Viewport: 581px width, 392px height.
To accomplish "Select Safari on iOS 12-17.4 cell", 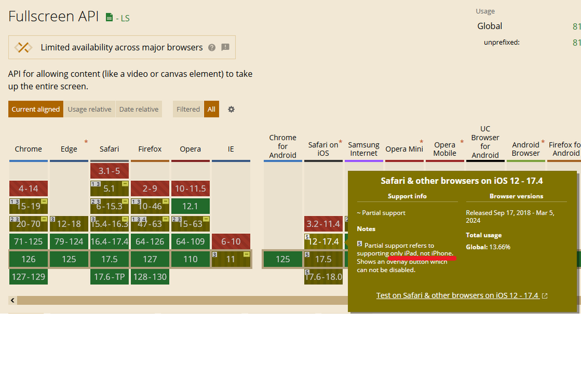I will pyautogui.click(x=323, y=241).
